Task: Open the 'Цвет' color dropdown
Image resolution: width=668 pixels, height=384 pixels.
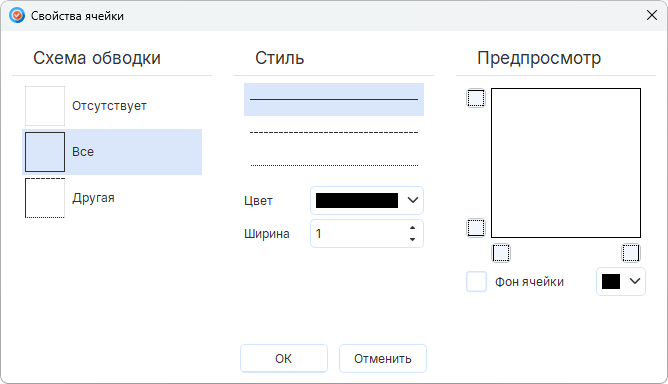Action: (x=413, y=200)
